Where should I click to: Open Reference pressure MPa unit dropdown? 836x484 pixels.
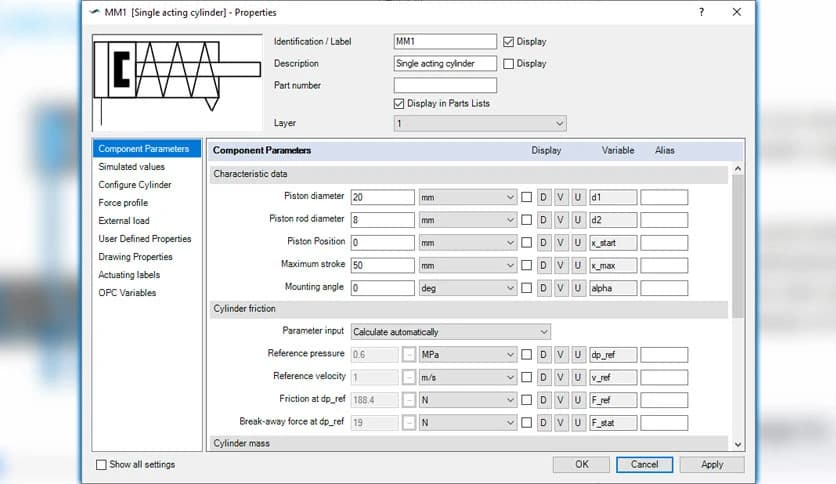click(468, 354)
